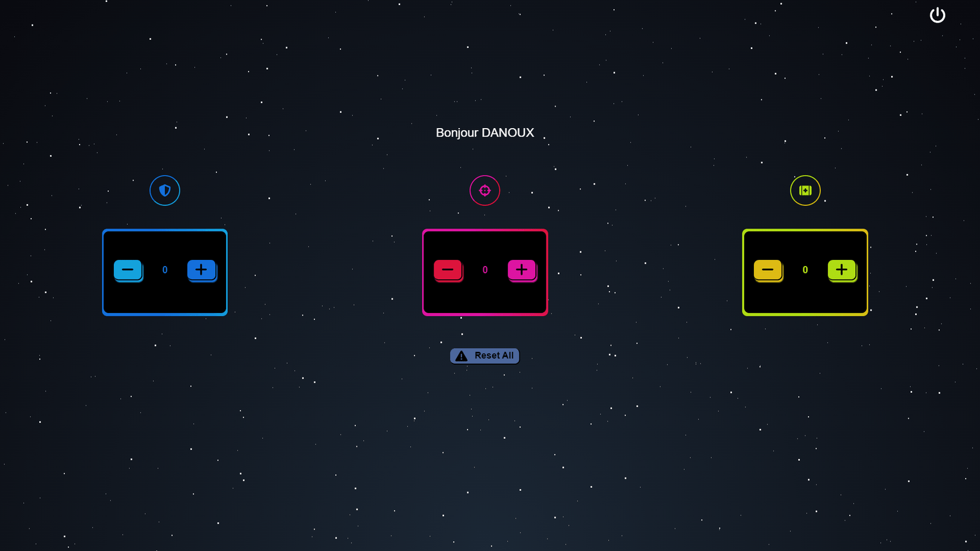Screen dimensions: 980x551
Task: Increase the blue shield counter
Action: coord(202,270)
